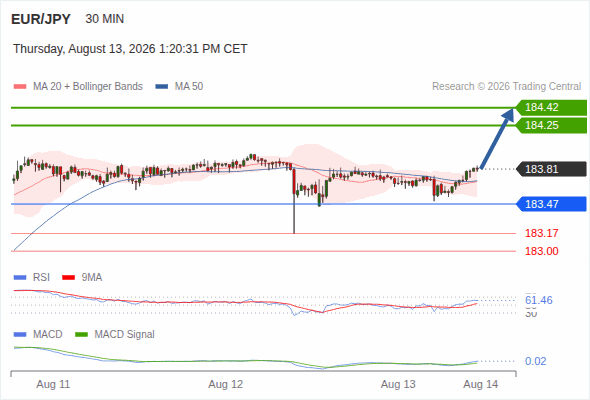Click the EUR/JPY chart title

tap(41, 19)
